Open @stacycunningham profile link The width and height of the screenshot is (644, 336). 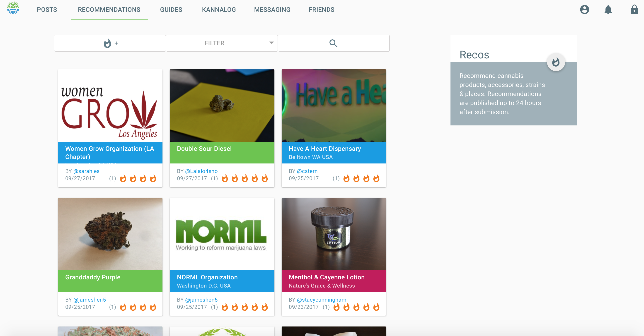coord(322,300)
